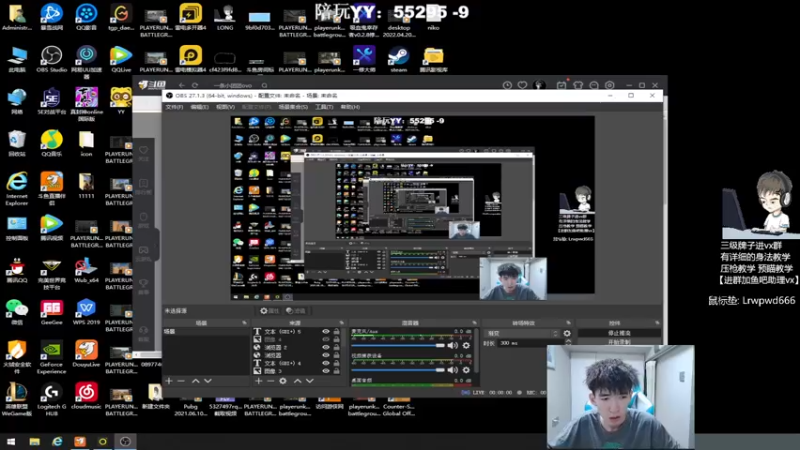This screenshot has width=800, height=450.
Task: Click the OBS preview canvas
Action: click(x=412, y=208)
